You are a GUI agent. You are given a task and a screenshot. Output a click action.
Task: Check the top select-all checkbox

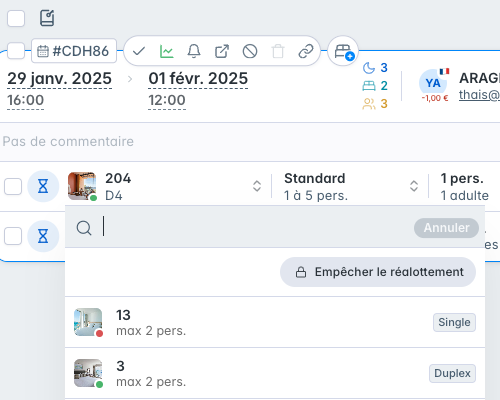click(x=16, y=18)
